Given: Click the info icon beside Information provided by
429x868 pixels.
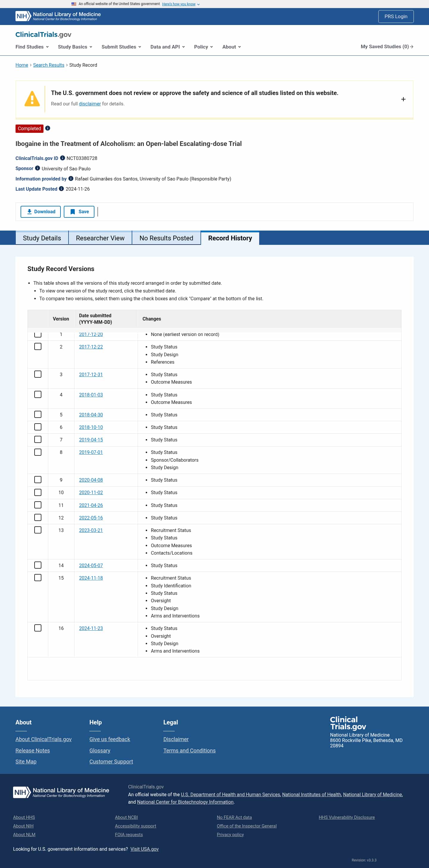Looking at the screenshot, I should [x=71, y=178].
